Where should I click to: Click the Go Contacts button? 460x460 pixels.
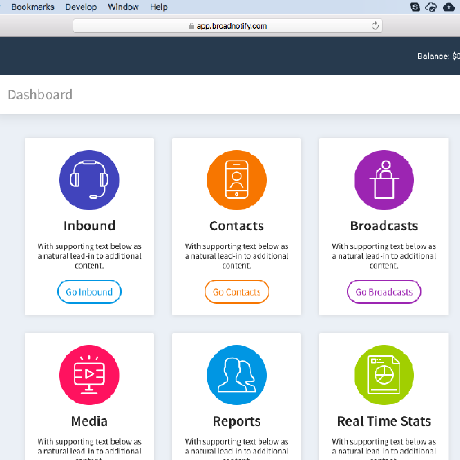click(x=237, y=292)
